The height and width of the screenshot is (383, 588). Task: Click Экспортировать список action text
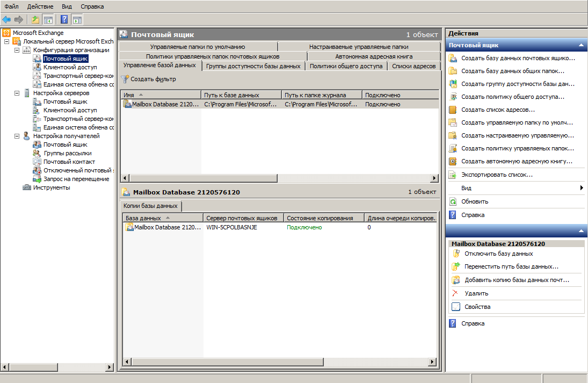[497, 175]
